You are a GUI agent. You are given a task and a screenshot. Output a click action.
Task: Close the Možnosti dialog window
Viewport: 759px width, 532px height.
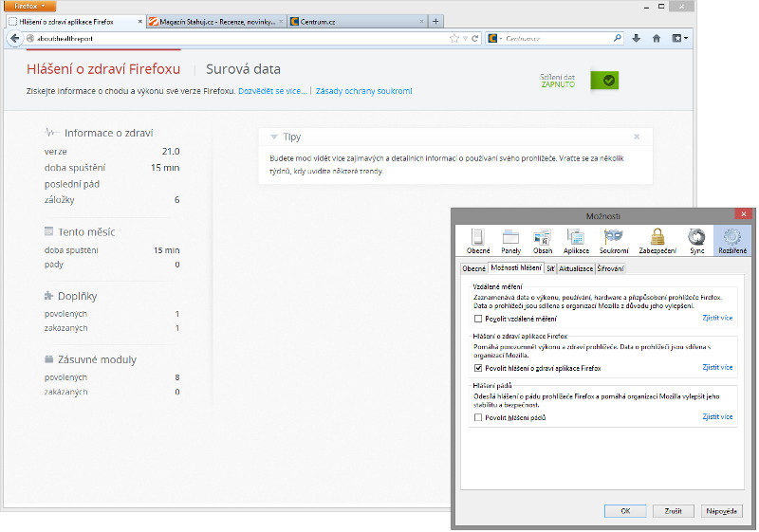coord(743,213)
